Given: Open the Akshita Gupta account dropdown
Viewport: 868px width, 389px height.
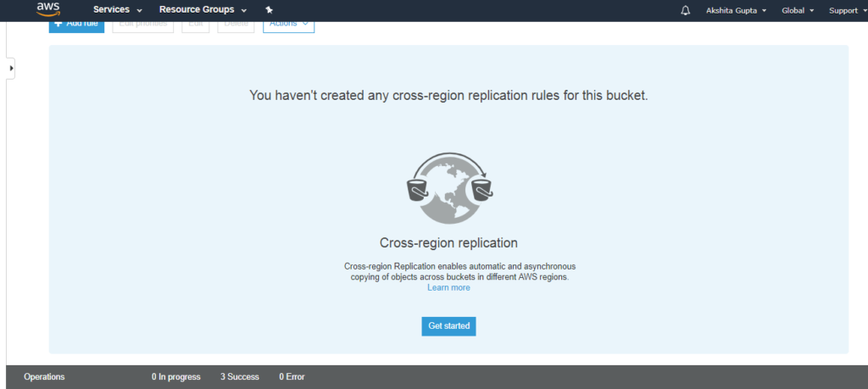Looking at the screenshot, I should [x=736, y=10].
